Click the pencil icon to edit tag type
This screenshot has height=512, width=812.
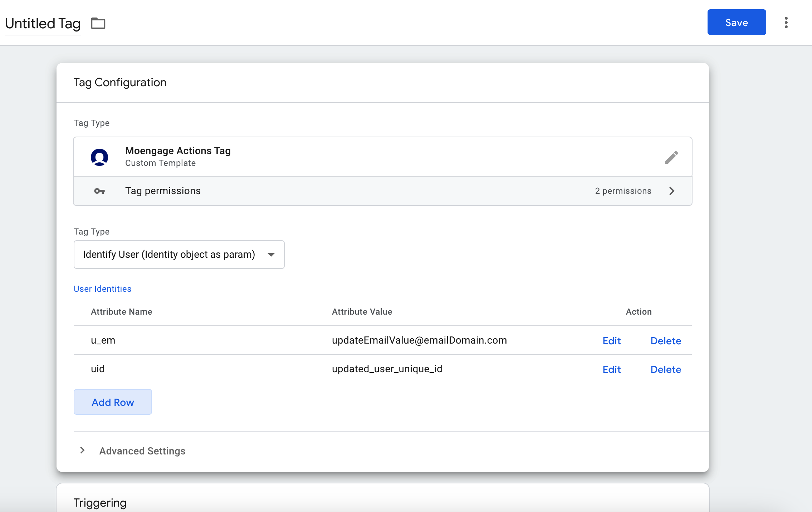(671, 157)
